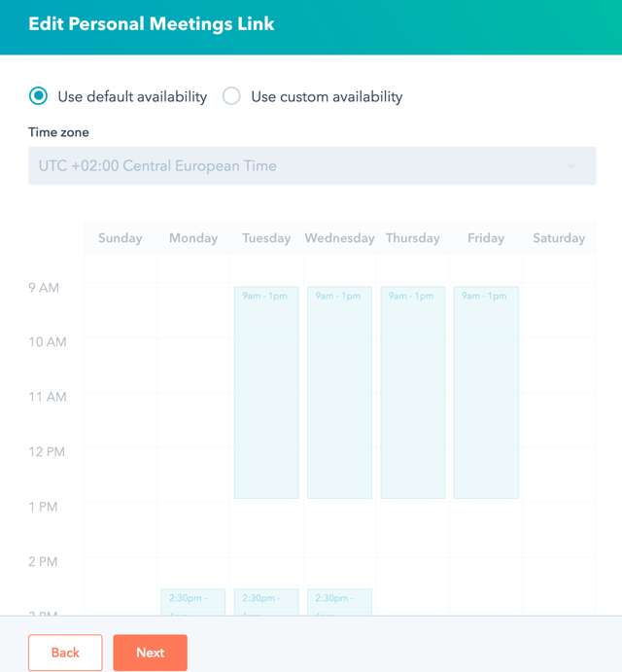The image size is (622, 672).
Task: Click the Monday column header
Action: 192,238
